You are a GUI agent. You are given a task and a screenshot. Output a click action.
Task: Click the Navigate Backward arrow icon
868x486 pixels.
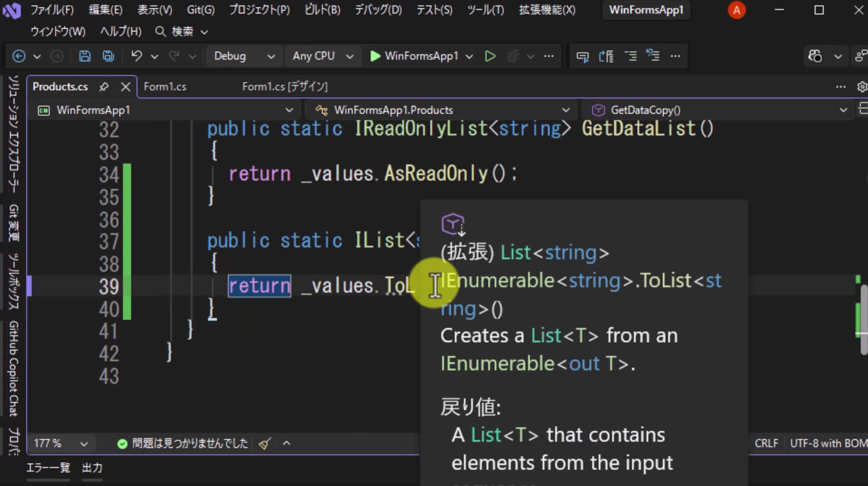(x=19, y=56)
